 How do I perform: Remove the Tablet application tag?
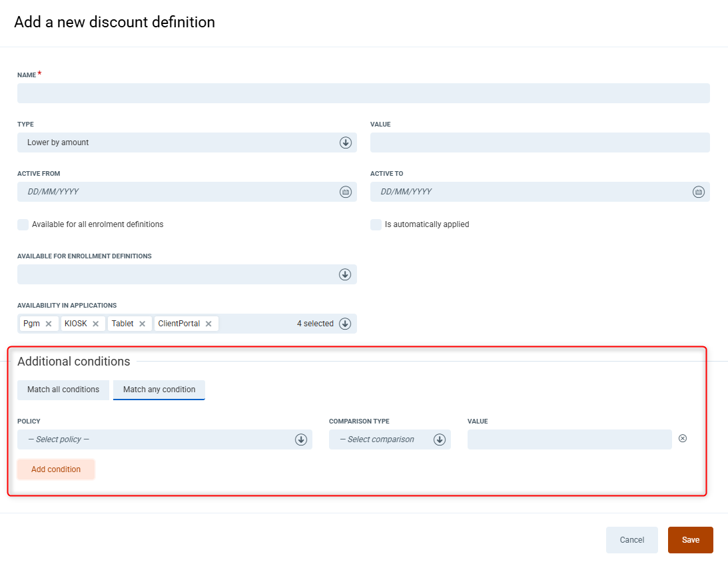(x=142, y=324)
